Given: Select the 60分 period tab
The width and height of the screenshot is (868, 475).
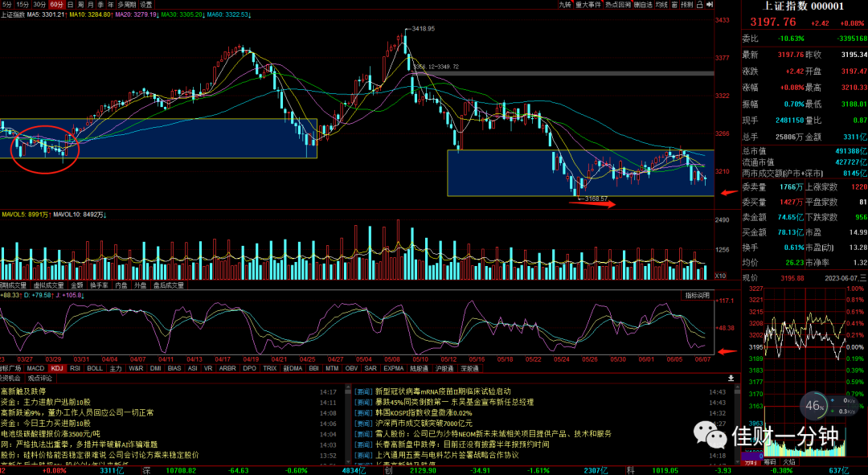Looking at the screenshot, I should [x=56, y=5].
